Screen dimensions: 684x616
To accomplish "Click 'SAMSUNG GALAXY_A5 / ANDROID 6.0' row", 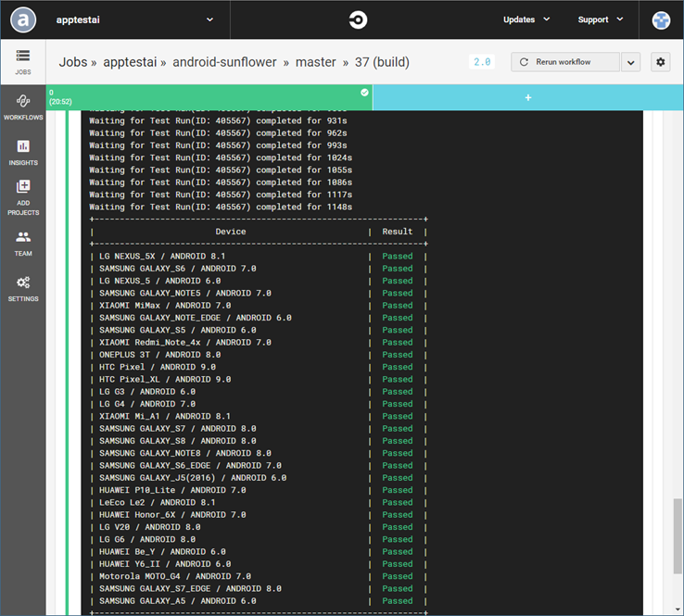I will pos(259,601).
